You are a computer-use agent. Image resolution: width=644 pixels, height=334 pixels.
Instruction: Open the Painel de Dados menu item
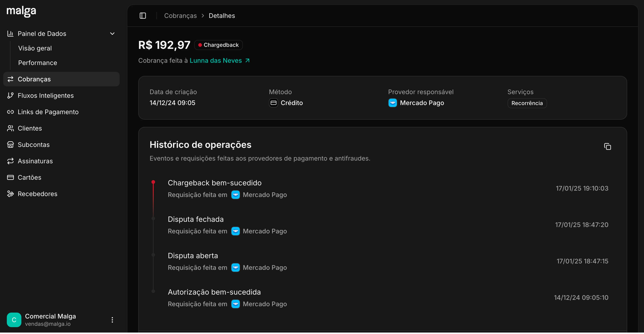[x=61, y=34]
